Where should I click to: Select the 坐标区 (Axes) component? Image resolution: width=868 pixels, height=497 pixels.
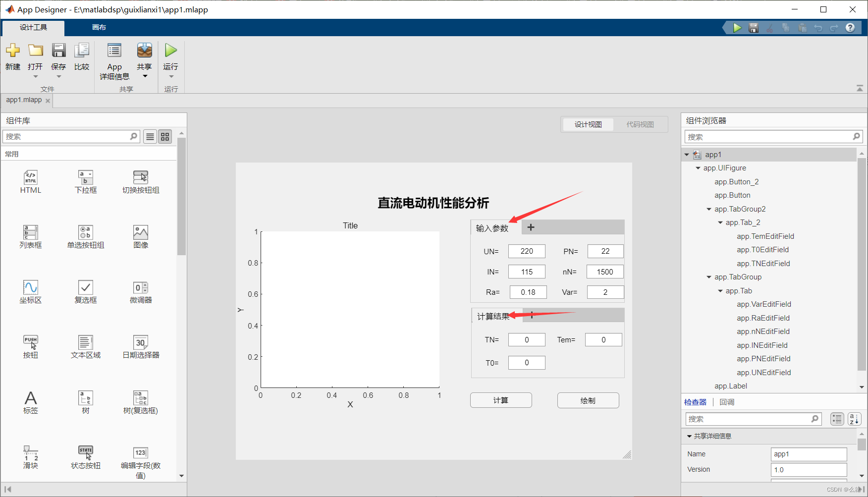30,291
